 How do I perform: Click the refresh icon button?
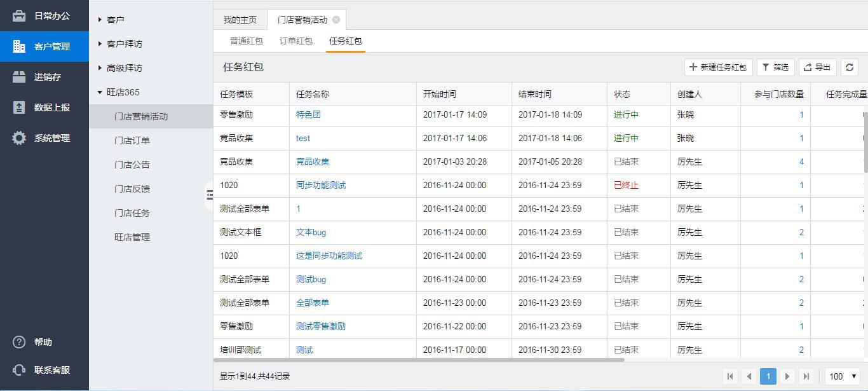pyautogui.click(x=849, y=67)
